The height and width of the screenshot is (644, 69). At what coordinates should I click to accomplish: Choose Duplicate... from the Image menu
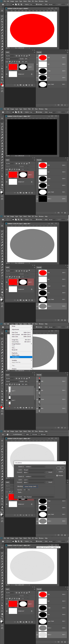[x=21, y=353]
